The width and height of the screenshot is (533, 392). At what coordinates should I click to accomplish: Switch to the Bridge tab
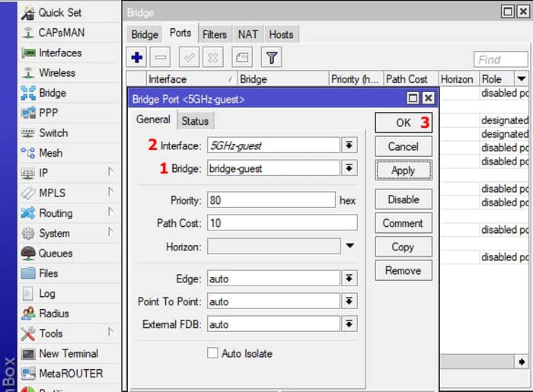pos(145,35)
